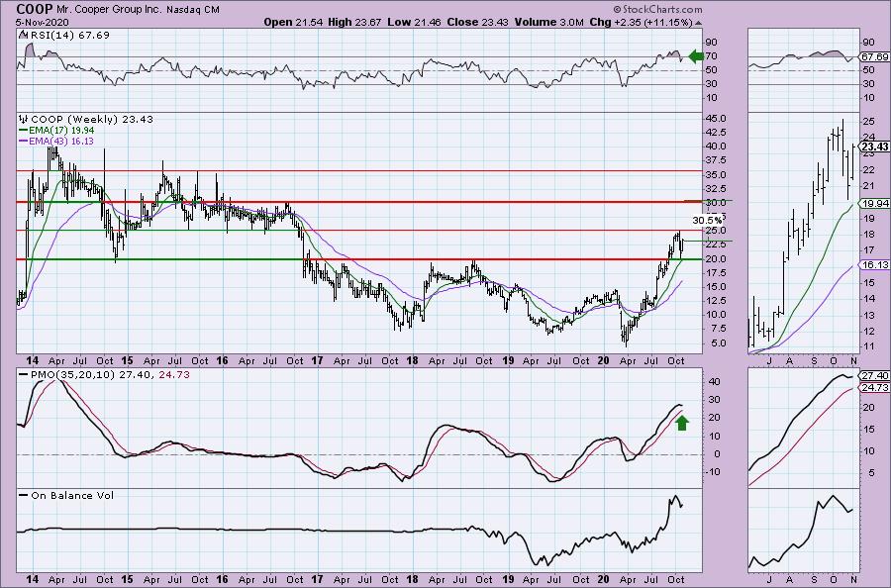The width and height of the screenshot is (891, 588).
Task: Select the Close 23.43 value
Action: tap(477, 22)
